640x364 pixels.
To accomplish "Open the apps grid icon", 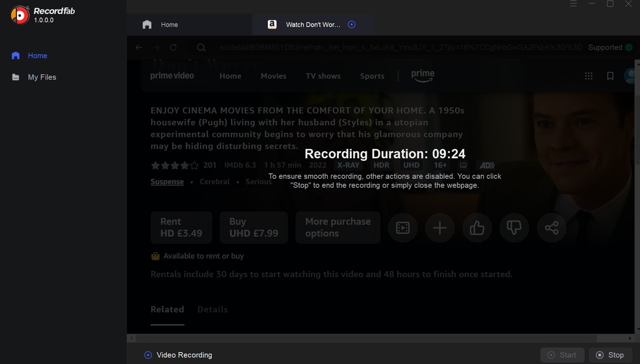I will [x=588, y=76].
